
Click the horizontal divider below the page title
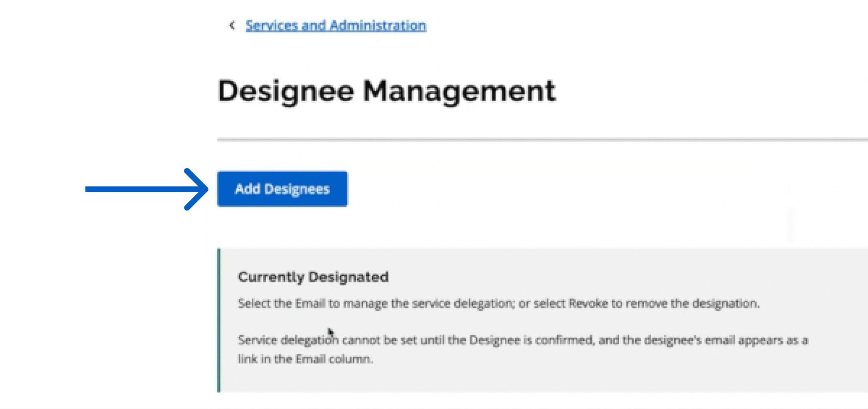point(542,139)
